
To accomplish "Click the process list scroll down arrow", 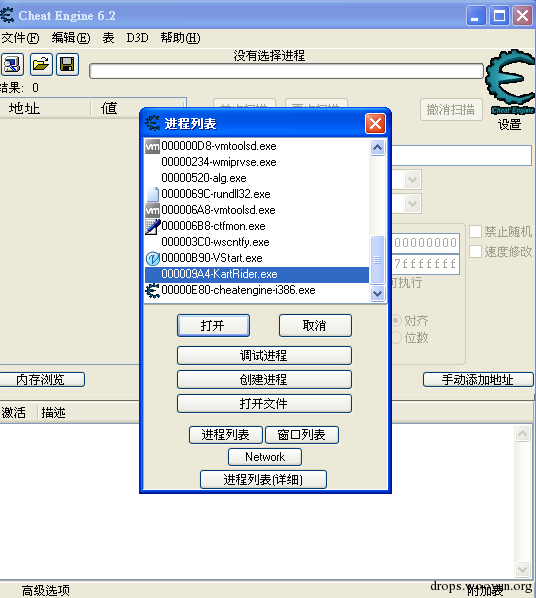I will tap(377, 294).
